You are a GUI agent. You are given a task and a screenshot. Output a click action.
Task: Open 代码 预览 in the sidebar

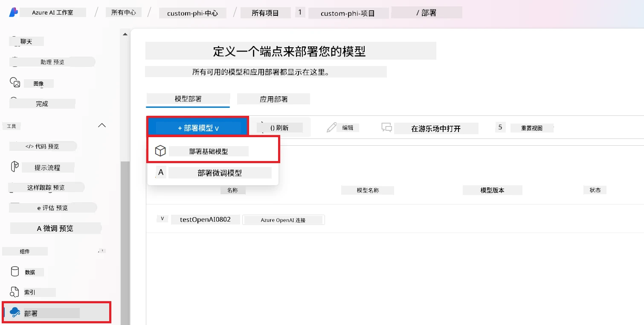[x=43, y=146]
